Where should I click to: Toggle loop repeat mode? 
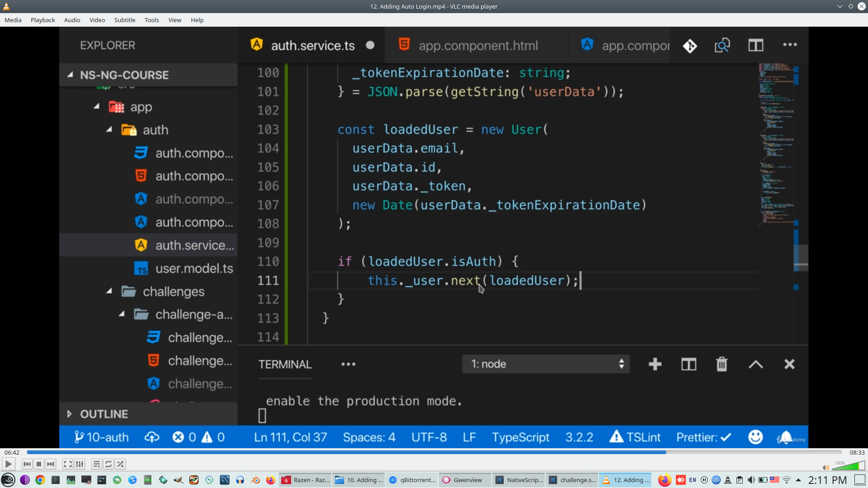[108, 464]
